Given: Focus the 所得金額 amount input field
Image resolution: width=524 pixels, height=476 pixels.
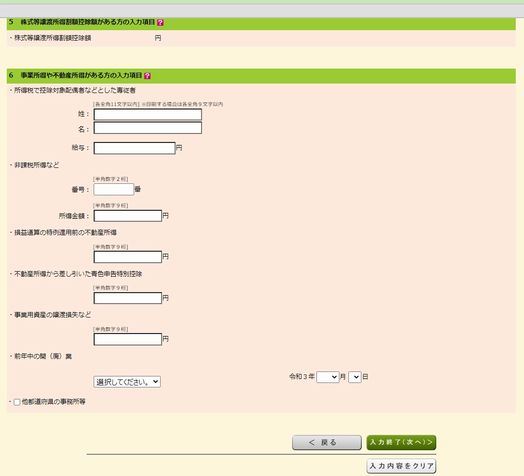Looking at the screenshot, I should (128, 216).
